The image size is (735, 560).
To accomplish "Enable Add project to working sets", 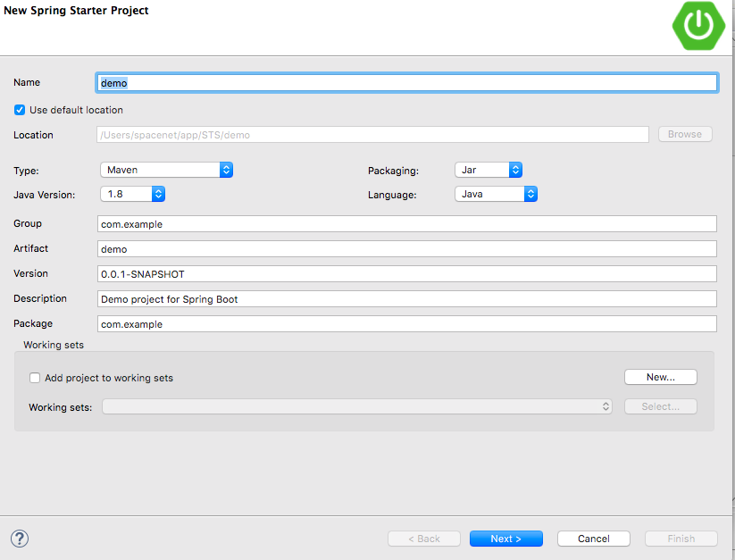I will coord(35,378).
